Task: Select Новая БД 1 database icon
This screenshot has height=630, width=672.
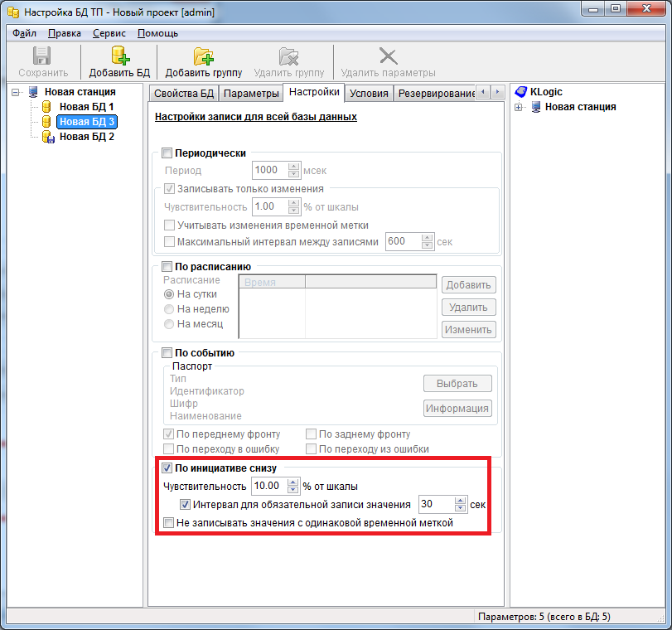Action: tap(46, 107)
